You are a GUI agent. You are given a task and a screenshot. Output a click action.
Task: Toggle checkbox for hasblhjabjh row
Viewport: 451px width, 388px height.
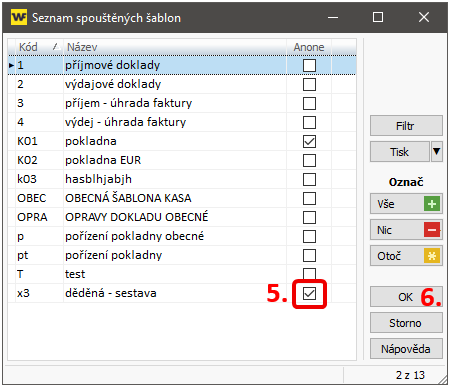pyautogui.click(x=309, y=179)
